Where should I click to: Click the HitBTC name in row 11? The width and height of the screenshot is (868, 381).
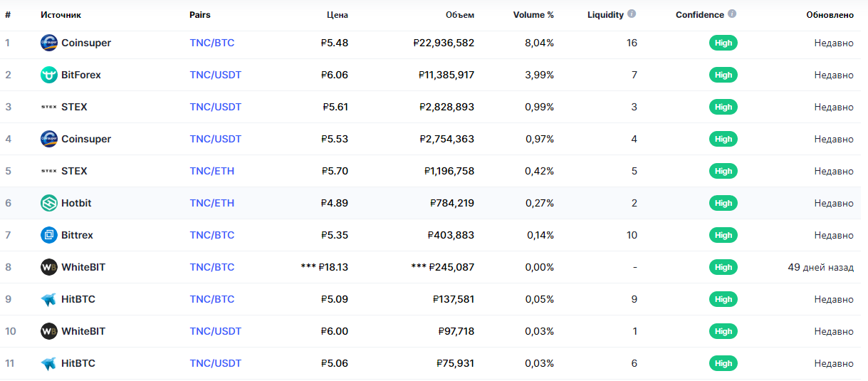tap(78, 363)
